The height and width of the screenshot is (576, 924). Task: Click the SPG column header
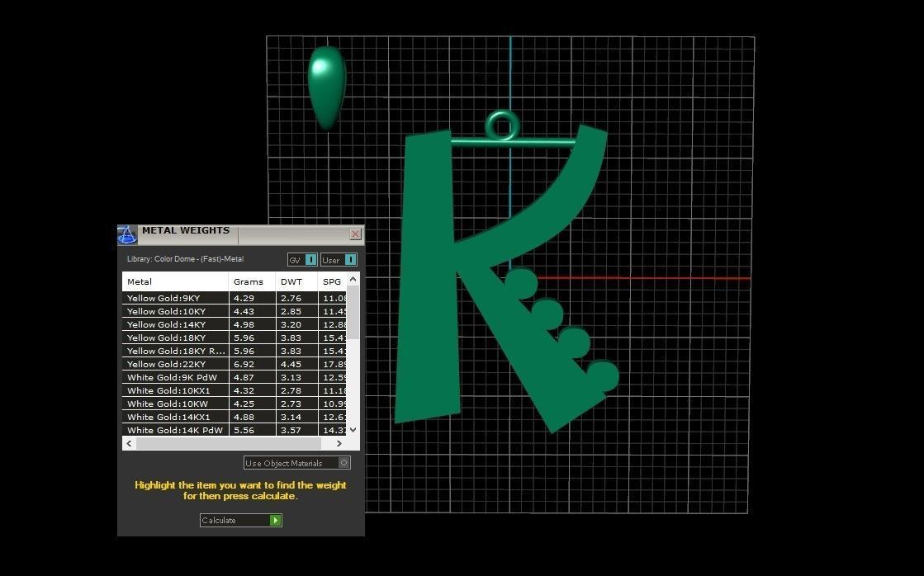coord(332,281)
